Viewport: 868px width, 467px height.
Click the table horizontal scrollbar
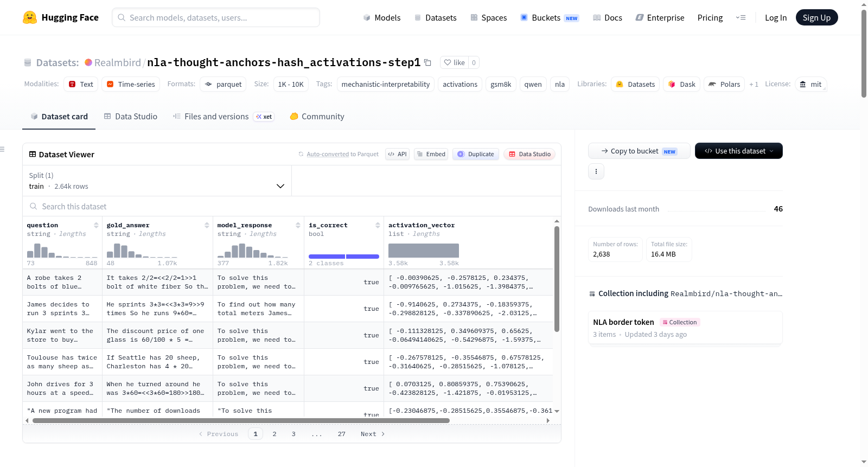point(241,420)
